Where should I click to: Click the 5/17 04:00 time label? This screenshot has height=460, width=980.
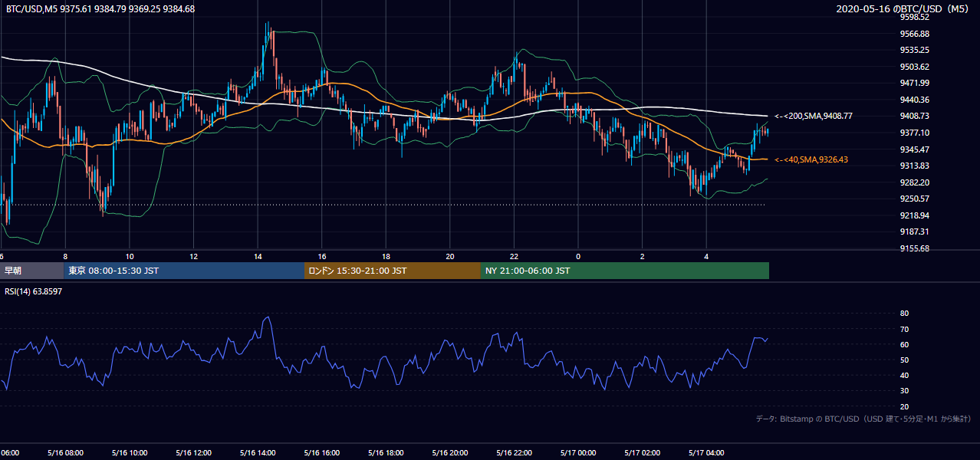[x=706, y=453]
